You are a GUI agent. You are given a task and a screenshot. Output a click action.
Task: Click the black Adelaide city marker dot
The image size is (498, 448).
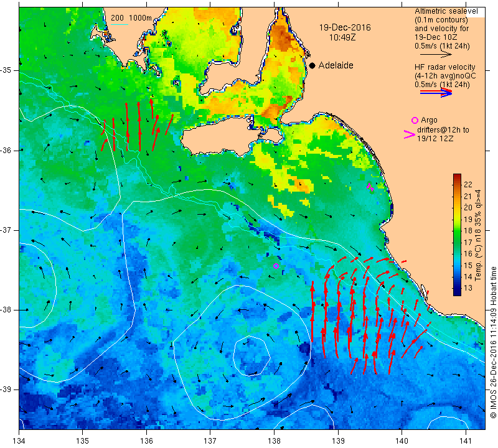312,66
